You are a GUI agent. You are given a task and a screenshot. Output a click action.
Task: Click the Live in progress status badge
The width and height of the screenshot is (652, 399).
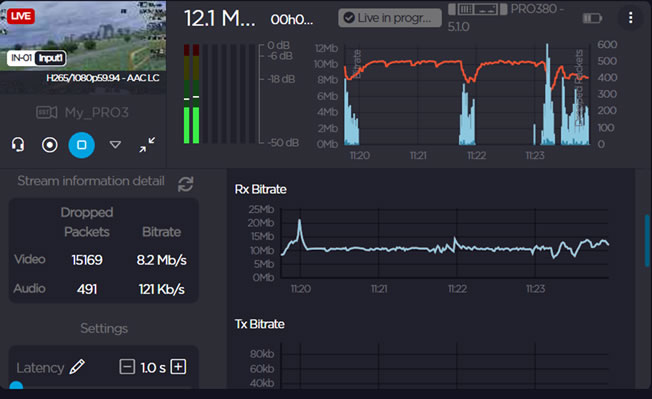coord(390,18)
